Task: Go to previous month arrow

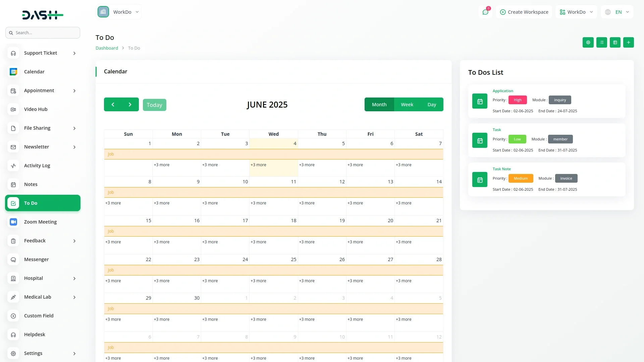Action: [x=113, y=105]
